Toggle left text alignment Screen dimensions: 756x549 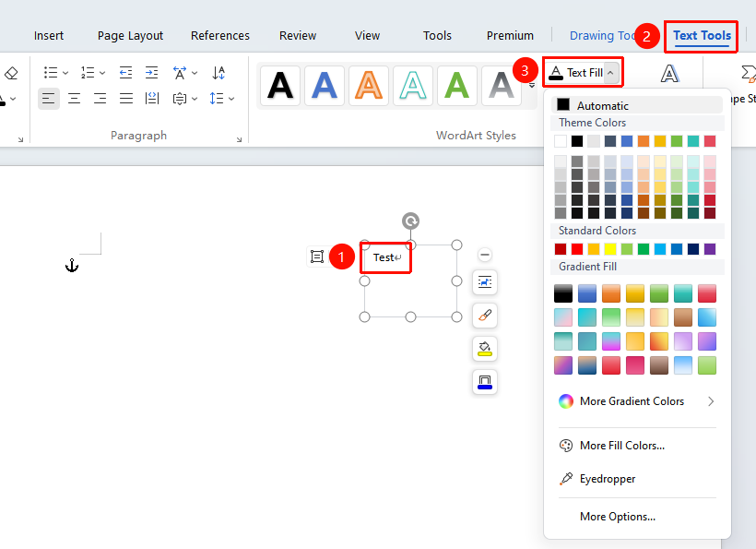tap(48, 99)
